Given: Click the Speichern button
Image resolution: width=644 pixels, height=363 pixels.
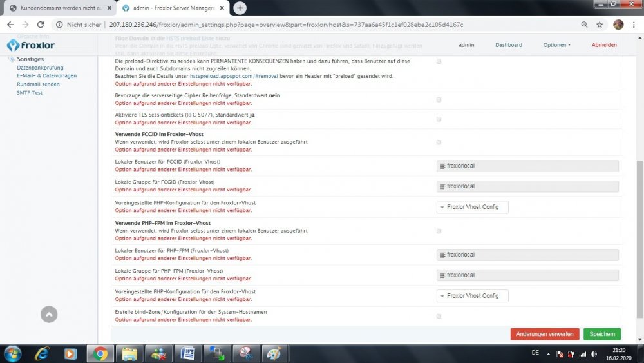Looking at the screenshot, I should click(602, 334).
